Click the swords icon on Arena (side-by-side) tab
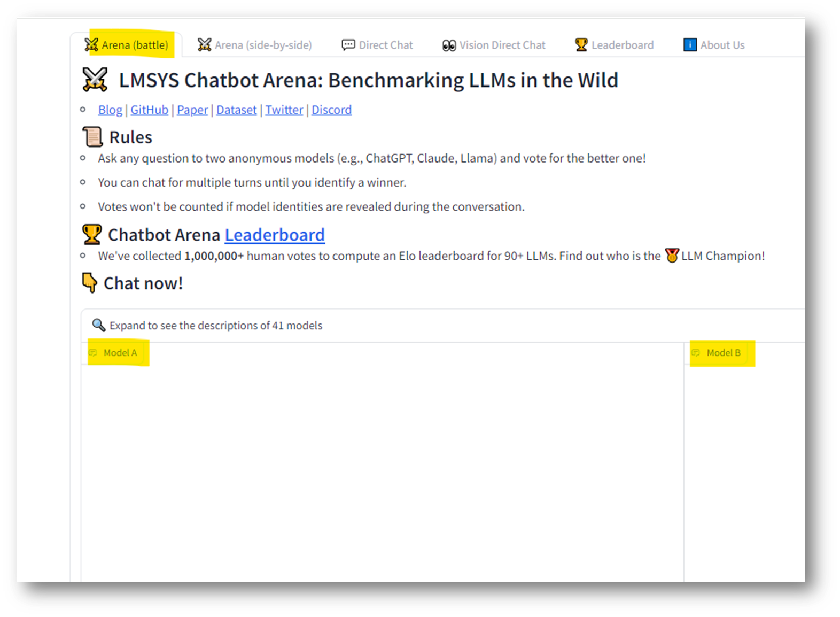 click(x=205, y=45)
